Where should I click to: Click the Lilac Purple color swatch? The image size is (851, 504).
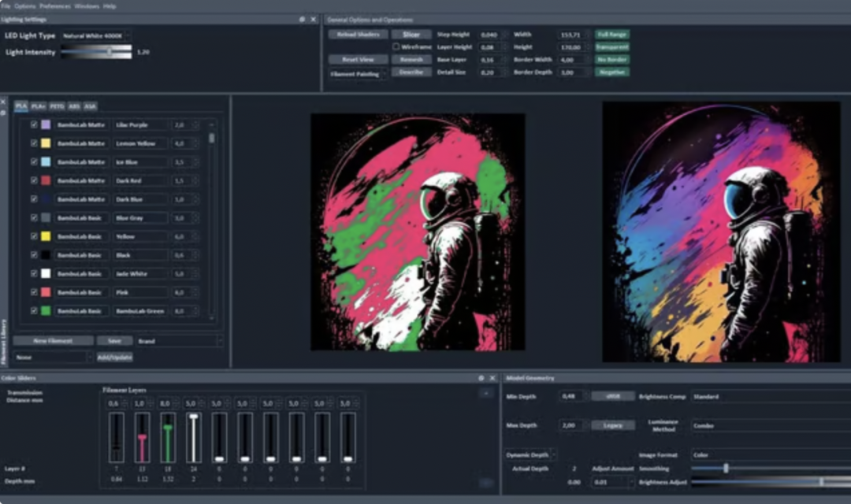pyautogui.click(x=46, y=124)
